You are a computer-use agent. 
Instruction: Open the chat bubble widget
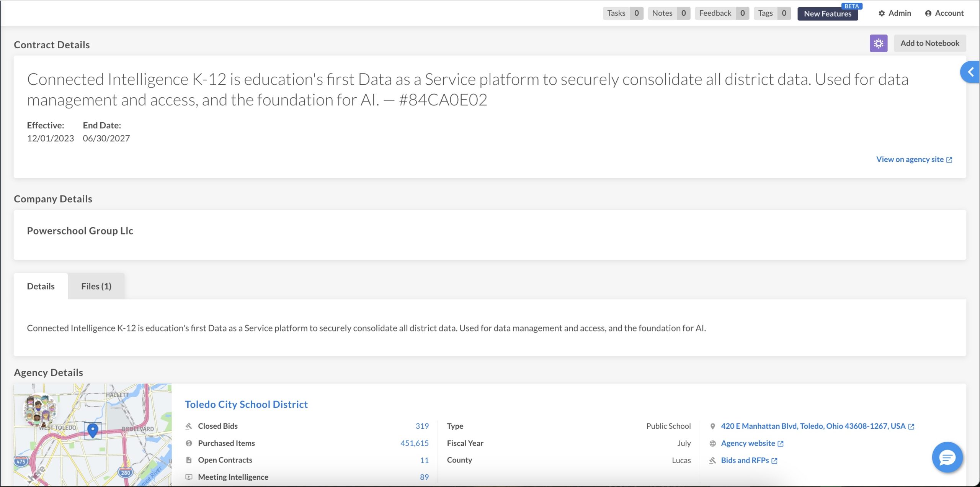pos(947,457)
